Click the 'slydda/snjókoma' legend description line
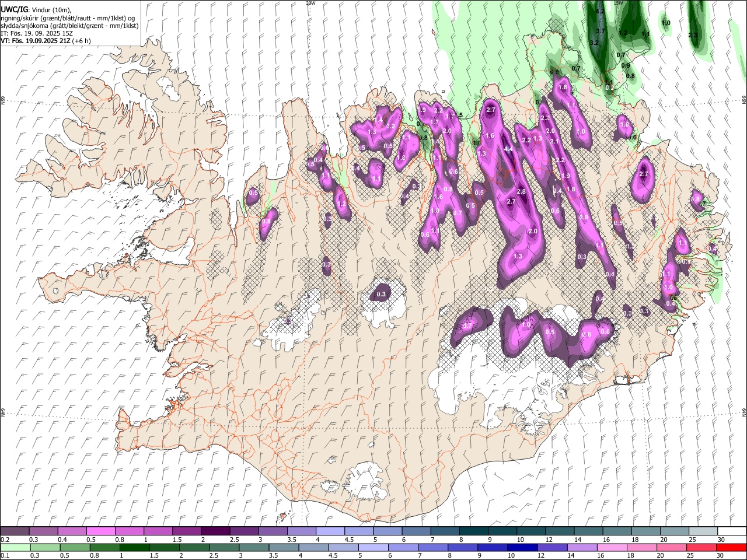This screenshot has width=747, height=560. (69, 26)
